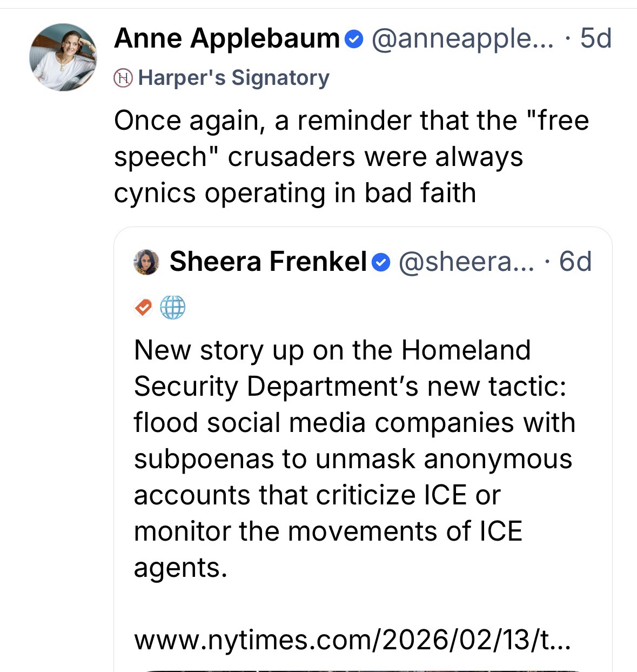The image size is (637, 672).
Task: Tap the orange checkmark label badge
Action: click(143, 308)
